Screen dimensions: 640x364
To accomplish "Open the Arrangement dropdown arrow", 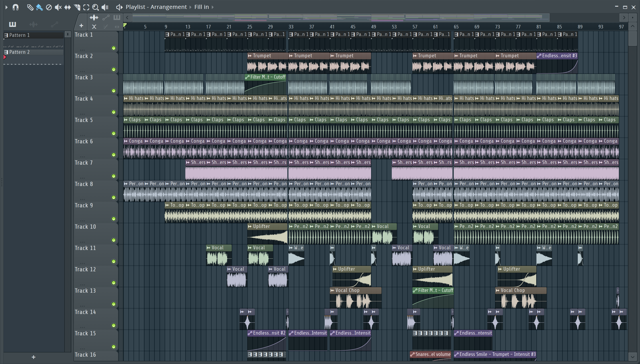I will click(x=190, y=7).
